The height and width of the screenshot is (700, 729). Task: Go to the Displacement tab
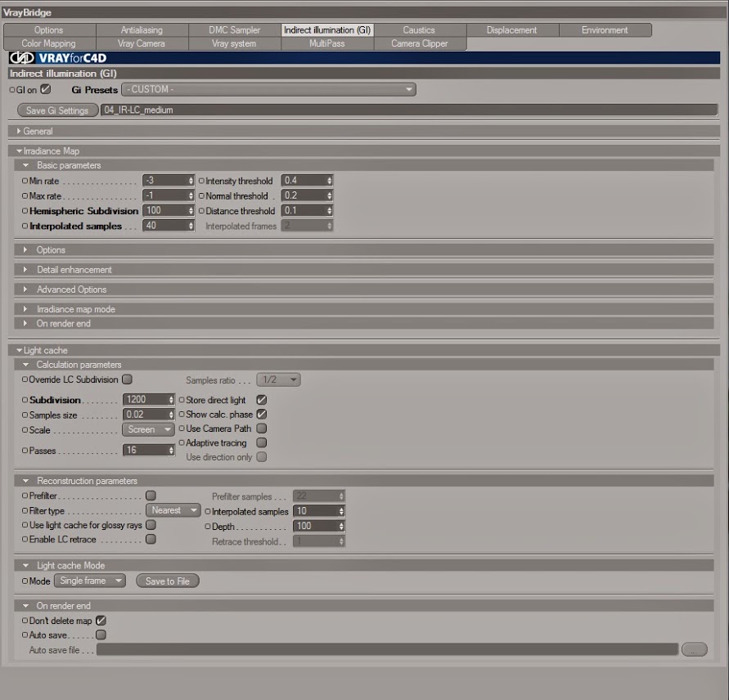pos(512,29)
